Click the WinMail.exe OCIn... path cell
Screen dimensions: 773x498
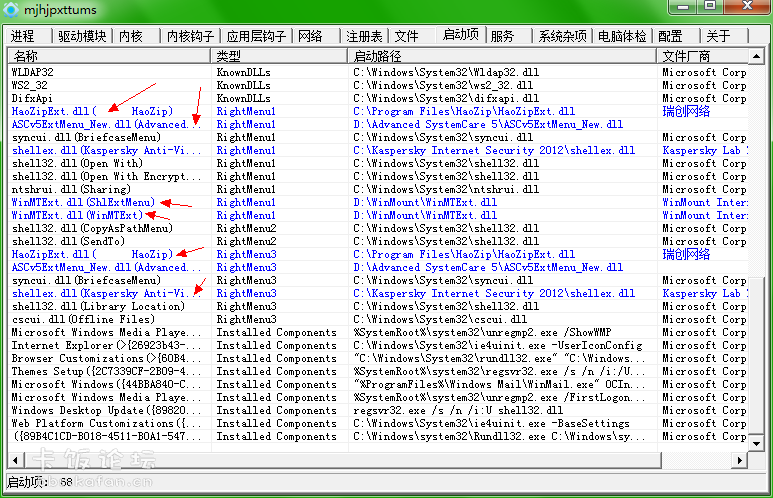click(499, 384)
